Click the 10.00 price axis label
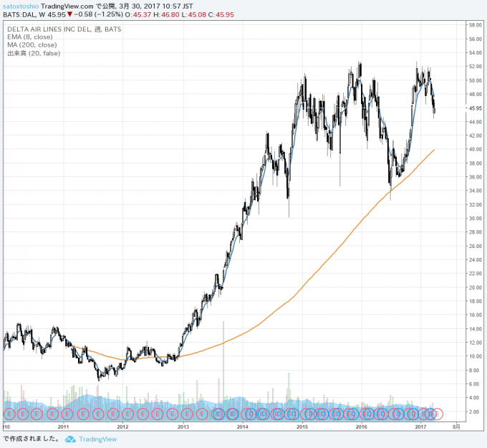Screen dimensions: 487x448 pos(476,356)
